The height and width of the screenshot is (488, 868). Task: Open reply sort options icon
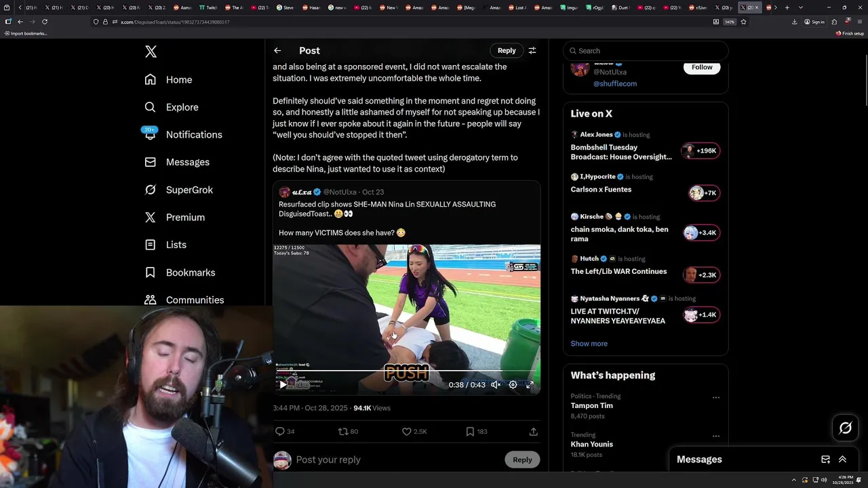(x=532, y=50)
